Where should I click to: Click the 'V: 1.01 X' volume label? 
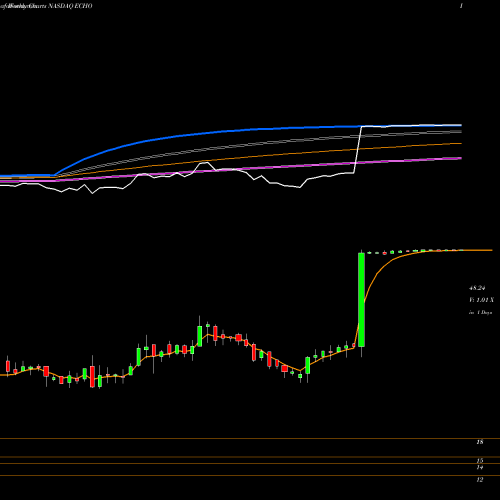481,300
